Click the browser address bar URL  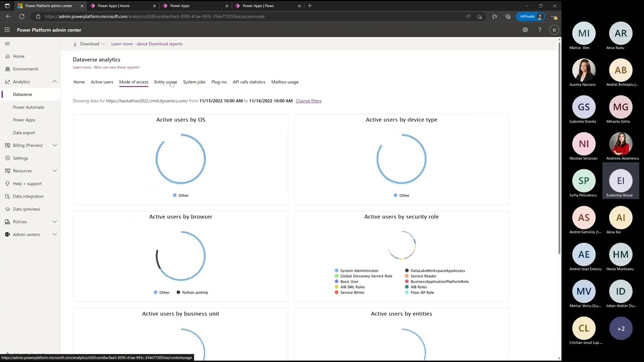pyautogui.click(x=155, y=17)
